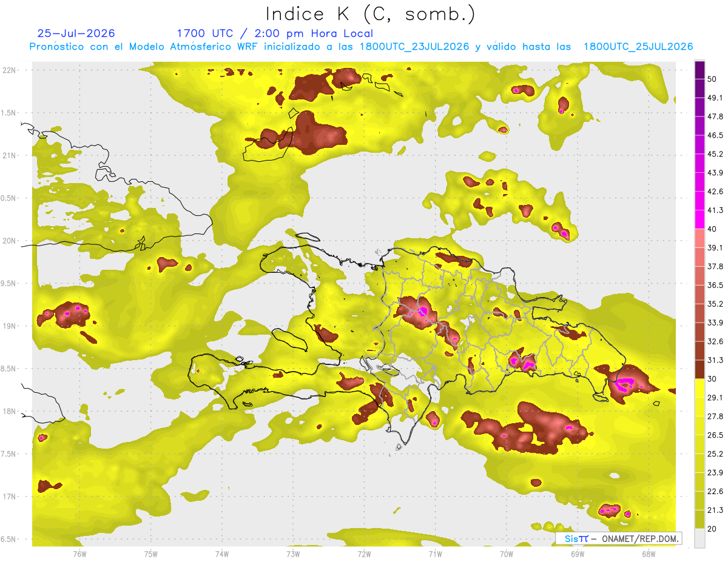The image size is (728, 562).
Task: Click the legend value "31.3"
Action: pyautogui.click(x=715, y=360)
